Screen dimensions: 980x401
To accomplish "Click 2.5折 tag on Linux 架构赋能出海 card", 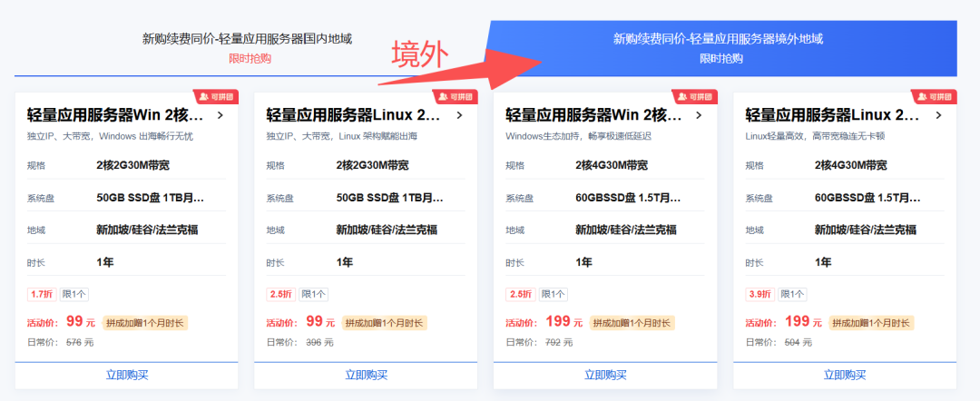I will pos(281,294).
